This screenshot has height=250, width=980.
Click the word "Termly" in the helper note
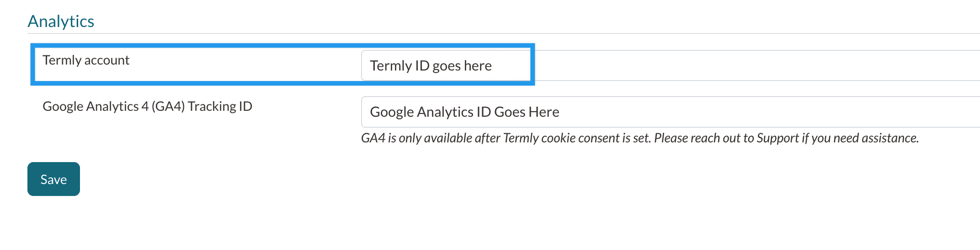[521, 138]
